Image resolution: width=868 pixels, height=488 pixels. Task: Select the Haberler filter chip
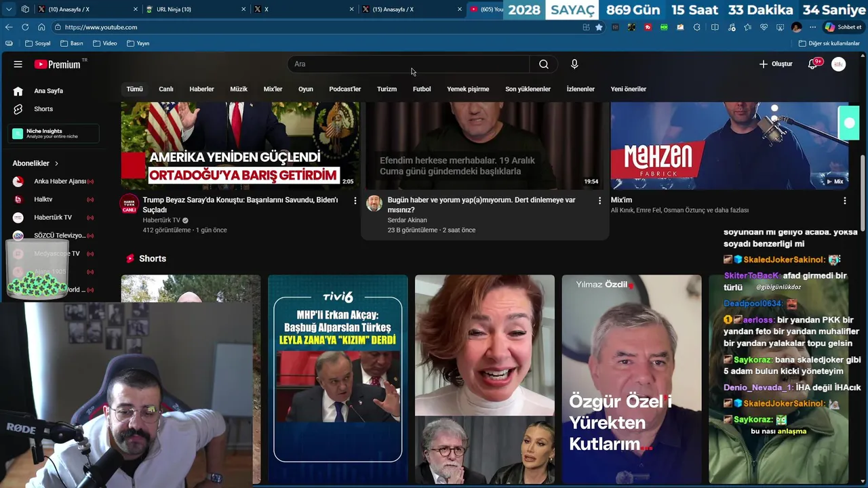tap(201, 89)
